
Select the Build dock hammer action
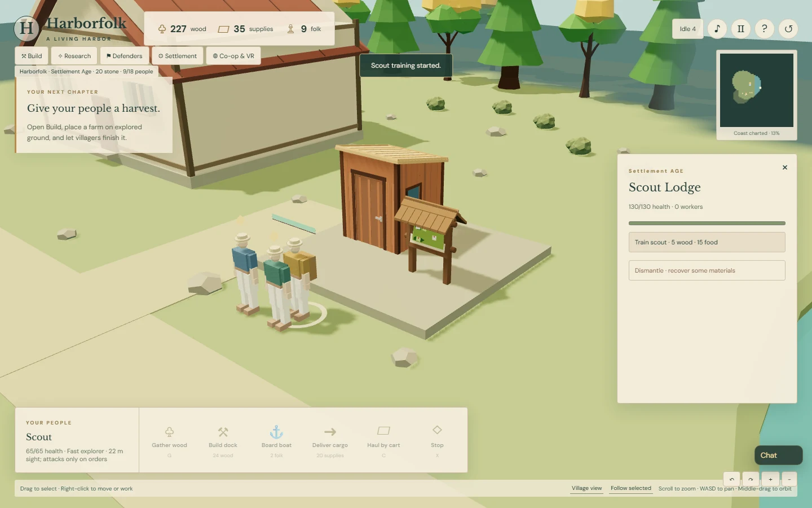(x=223, y=440)
